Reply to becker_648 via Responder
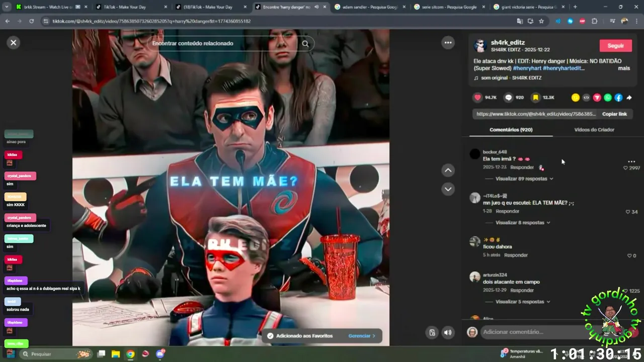 [x=522, y=167]
